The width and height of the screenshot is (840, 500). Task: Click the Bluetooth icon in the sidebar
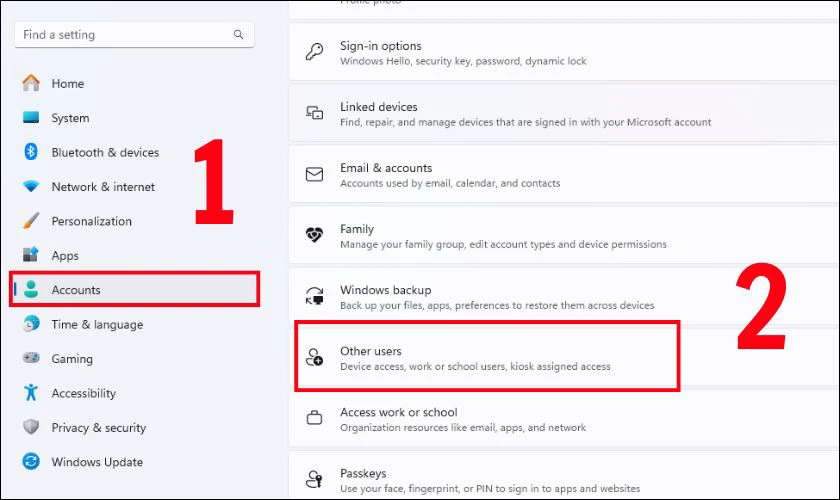click(x=31, y=152)
